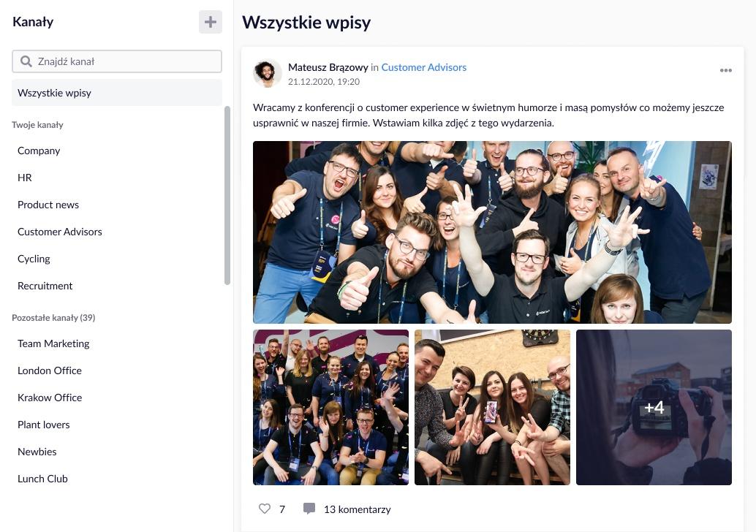Add a new channel with plus button
756x532 pixels.
[x=211, y=22]
